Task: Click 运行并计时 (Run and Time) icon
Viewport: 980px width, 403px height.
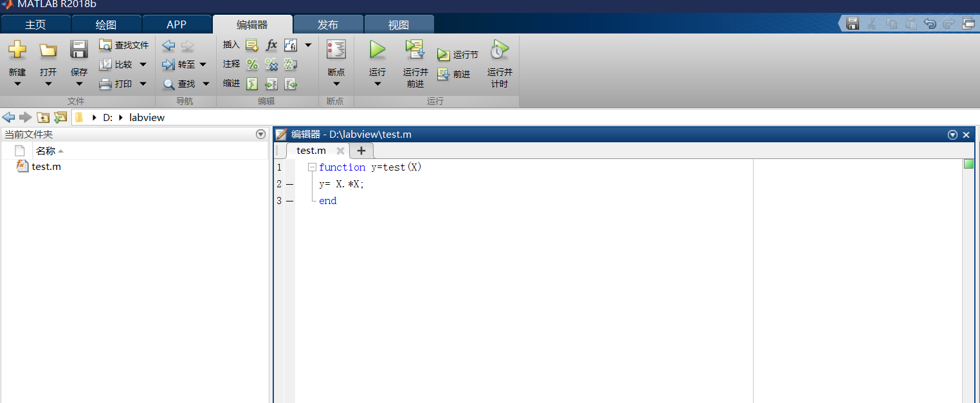Action: point(500,50)
